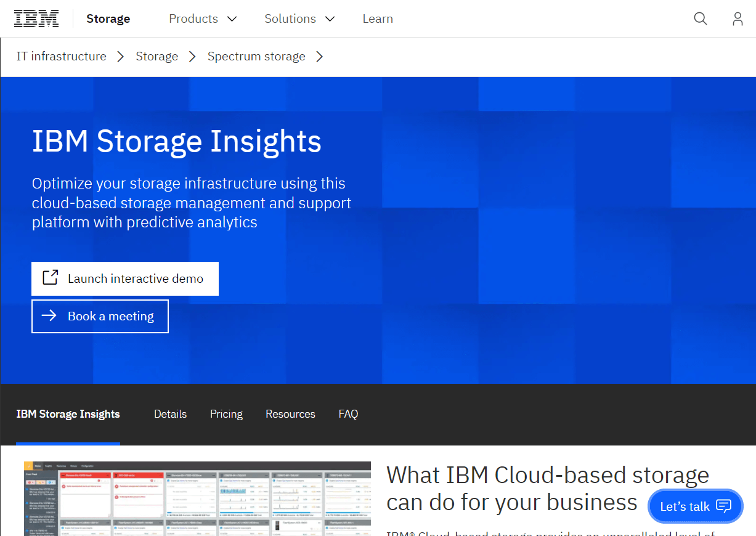
Task: Open the search magnifier icon
Action: tap(701, 18)
